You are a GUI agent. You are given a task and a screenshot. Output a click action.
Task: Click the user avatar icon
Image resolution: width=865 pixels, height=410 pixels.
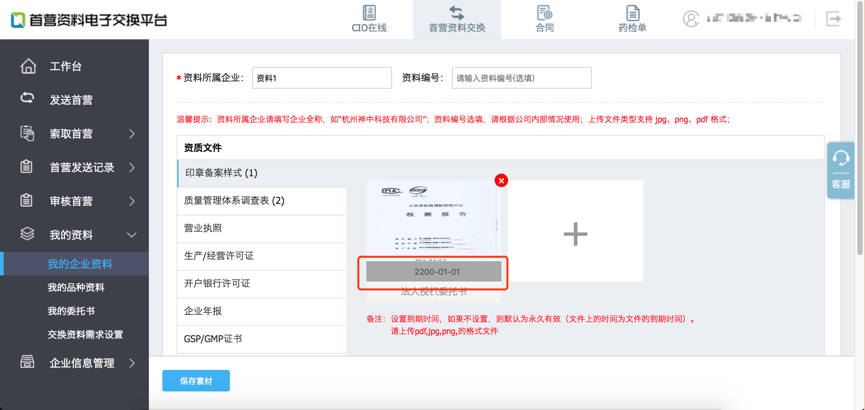[691, 19]
